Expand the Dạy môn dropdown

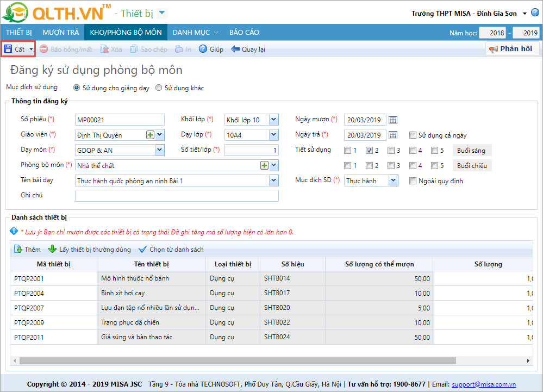point(160,150)
